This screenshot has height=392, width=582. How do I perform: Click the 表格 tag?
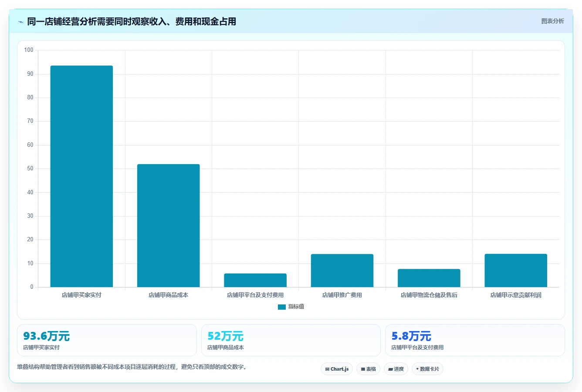[x=368, y=369]
